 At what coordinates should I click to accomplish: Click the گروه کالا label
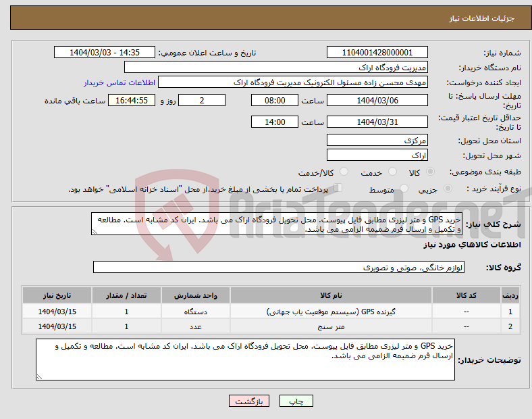(x=504, y=268)
